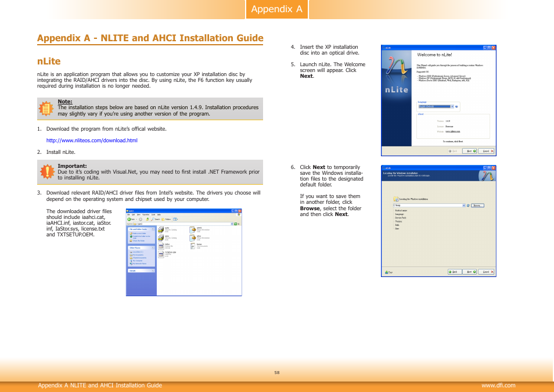Open the Edit menu in the AHCI Explorer window

click(133, 214)
